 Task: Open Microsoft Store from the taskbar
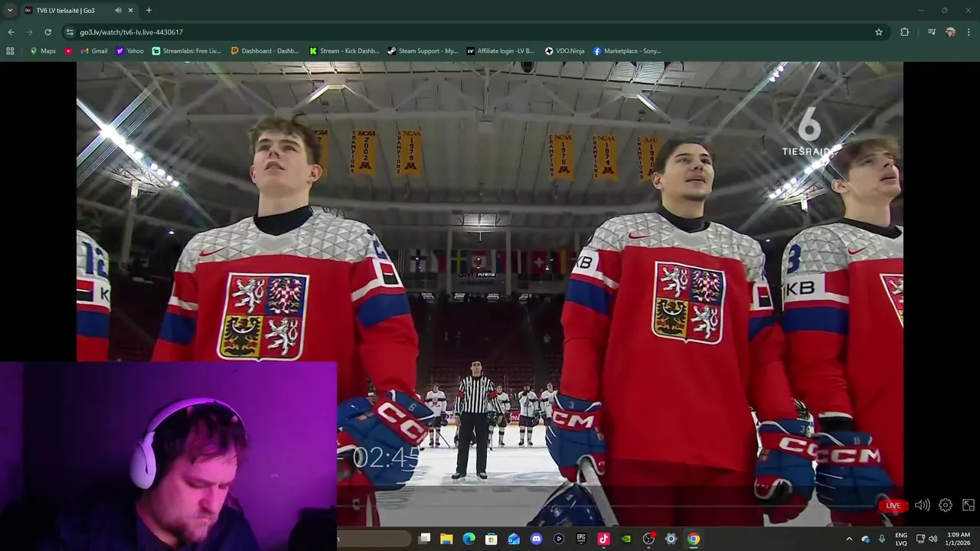492,539
